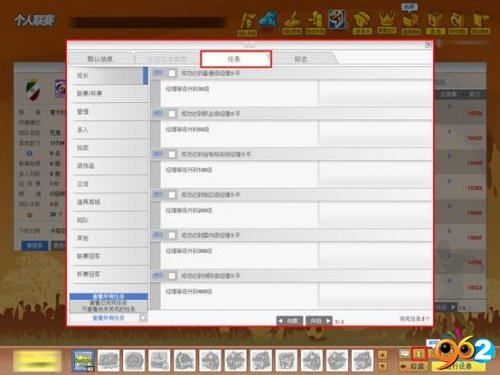Switch to the 任务 tab

(236, 59)
